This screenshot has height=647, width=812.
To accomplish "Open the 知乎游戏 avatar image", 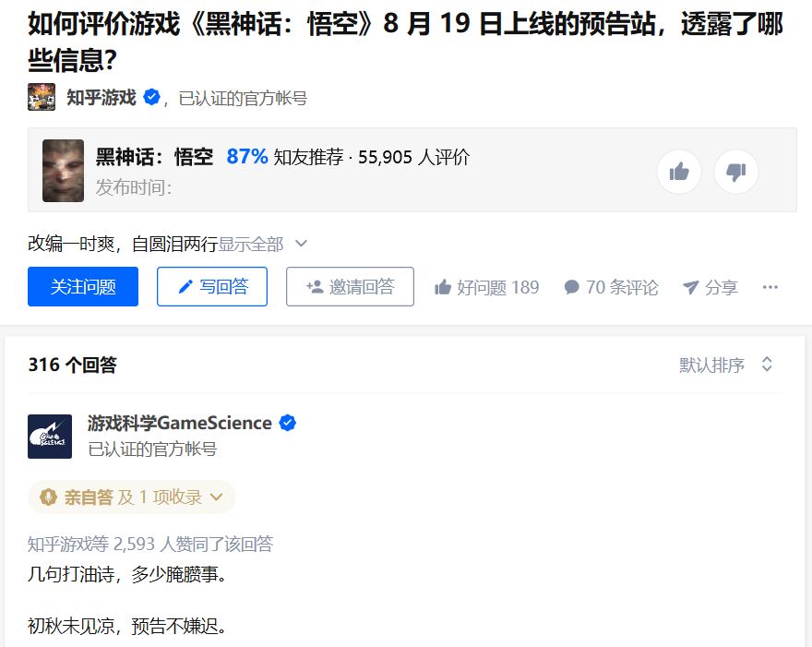I will [42, 97].
